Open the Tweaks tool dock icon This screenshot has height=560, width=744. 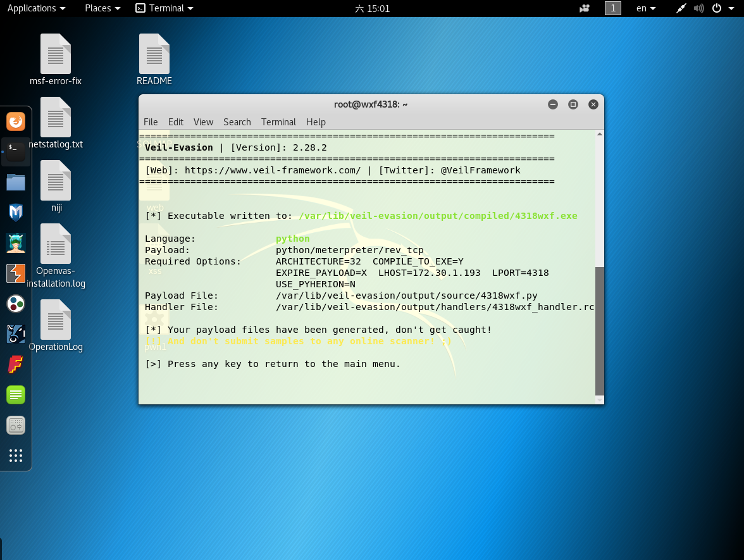(x=16, y=425)
